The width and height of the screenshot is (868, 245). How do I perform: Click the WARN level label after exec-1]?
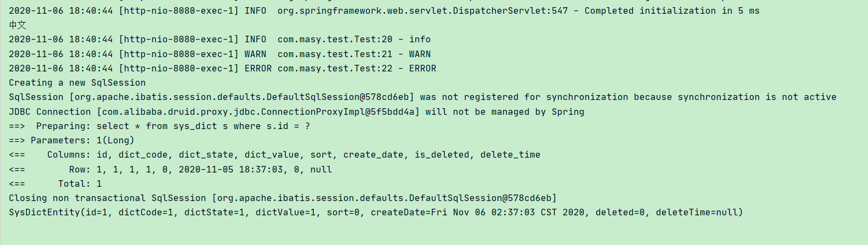256,54
